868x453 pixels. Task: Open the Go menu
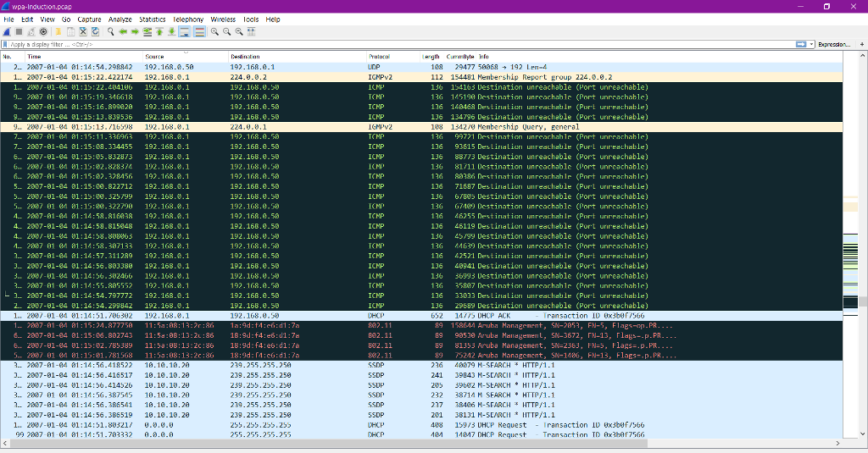[66, 19]
